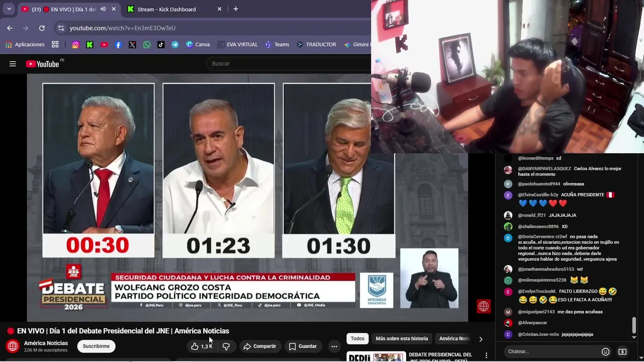Open the chat Super Chat money icon
The image size is (644, 362).
[x=622, y=351]
